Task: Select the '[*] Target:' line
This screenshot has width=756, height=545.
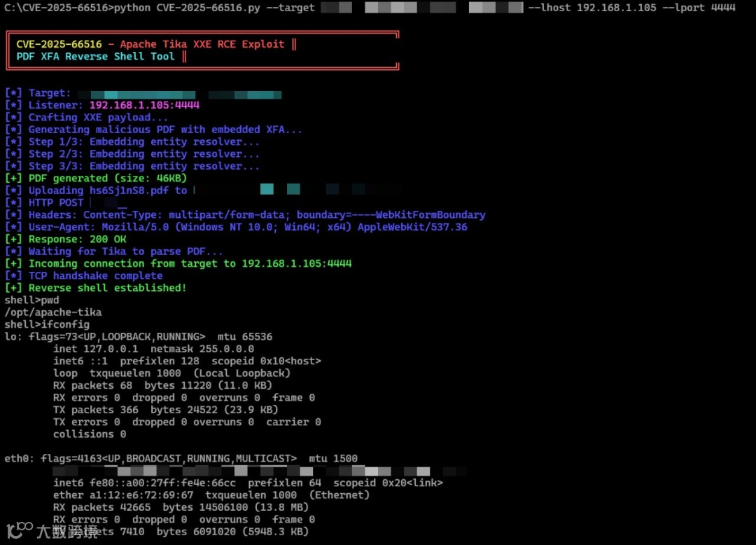Action: coord(143,93)
